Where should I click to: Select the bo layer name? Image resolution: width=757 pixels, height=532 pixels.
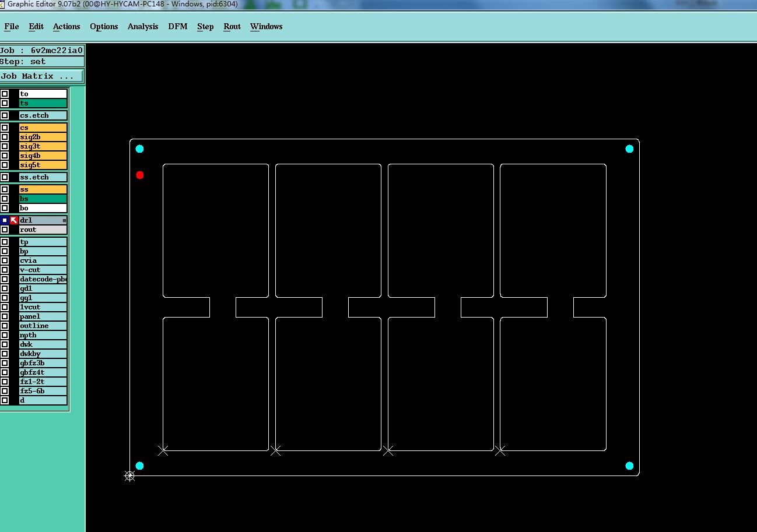(43, 208)
